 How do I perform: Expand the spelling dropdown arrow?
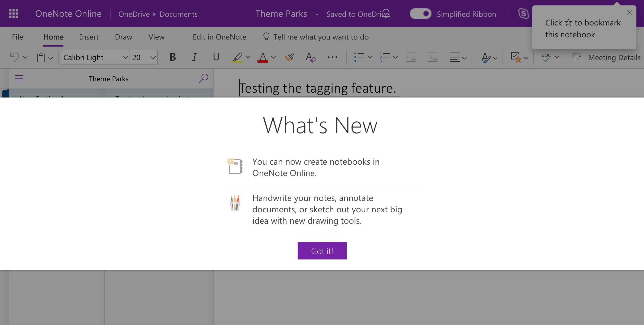557,57
